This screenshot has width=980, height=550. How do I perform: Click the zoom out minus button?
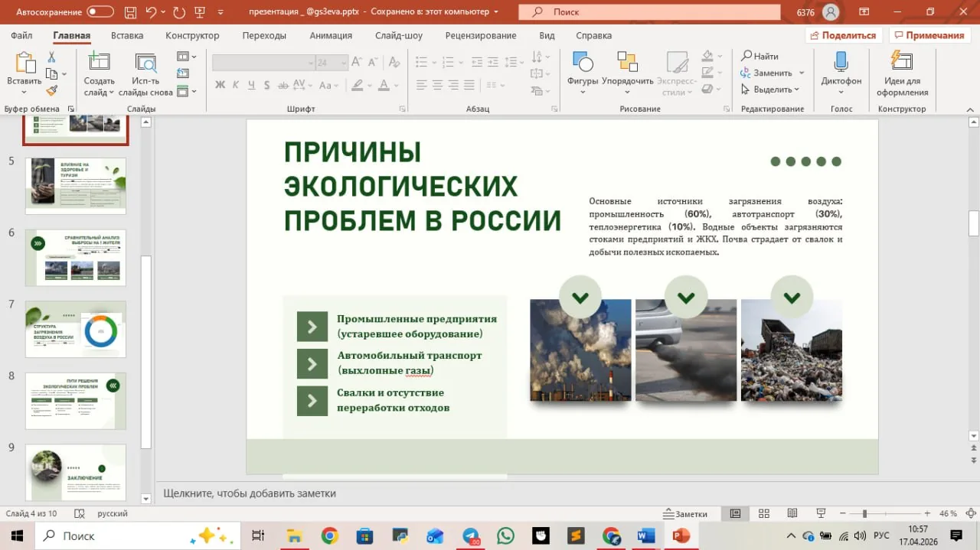tap(842, 514)
